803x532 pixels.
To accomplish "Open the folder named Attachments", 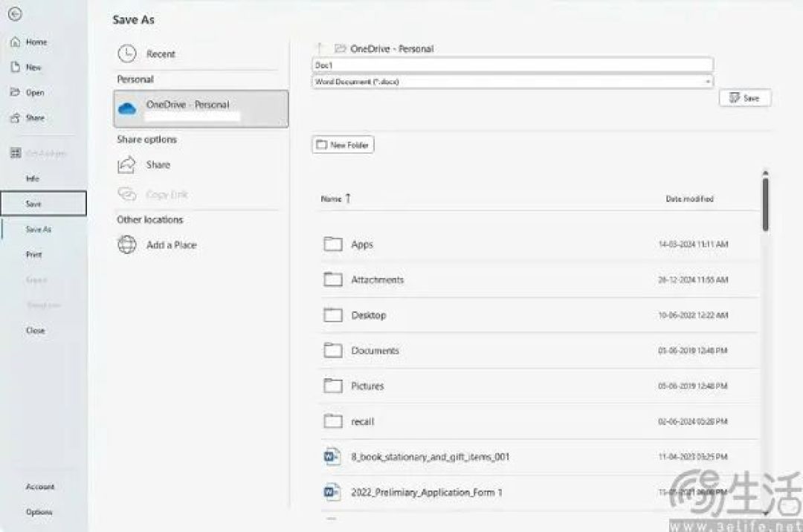I will (378, 280).
